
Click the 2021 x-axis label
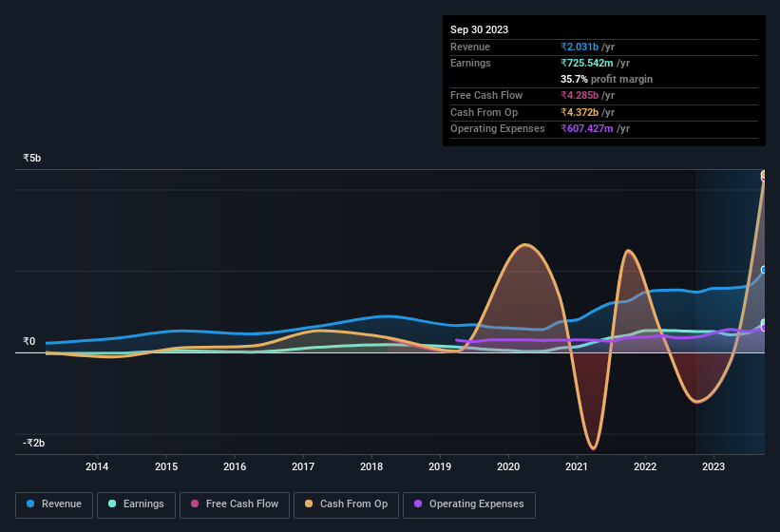pyautogui.click(x=577, y=466)
